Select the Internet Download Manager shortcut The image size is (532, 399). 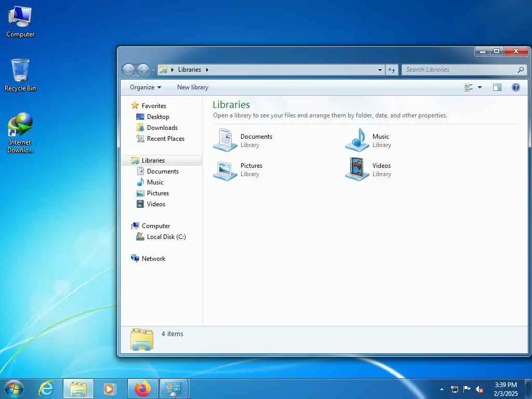point(20,133)
